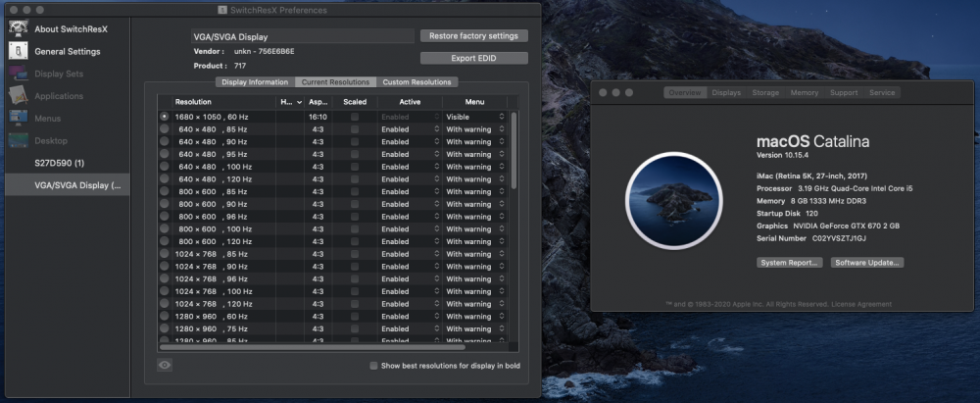Select the 1024 × 768 85 Hz radio button
The height and width of the screenshot is (403, 980).
pos(165,254)
